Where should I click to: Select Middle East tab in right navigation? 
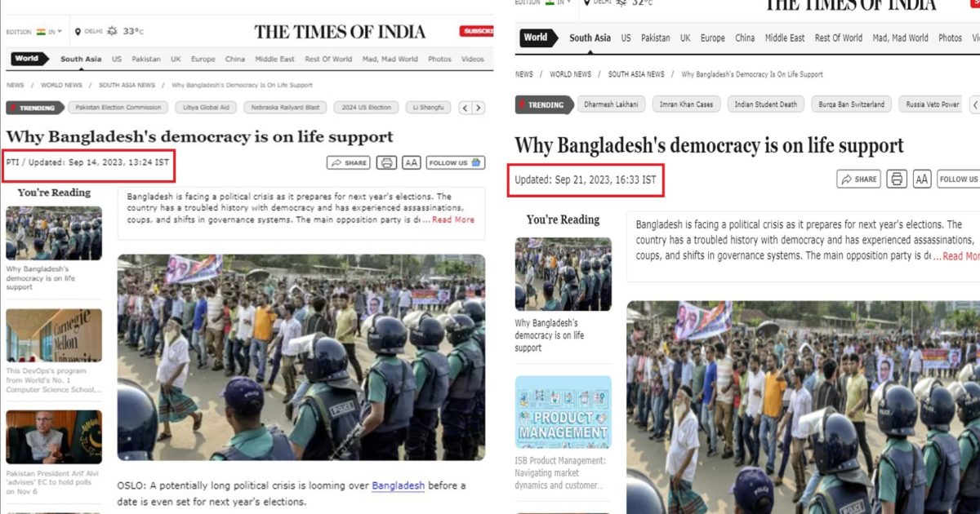click(785, 38)
